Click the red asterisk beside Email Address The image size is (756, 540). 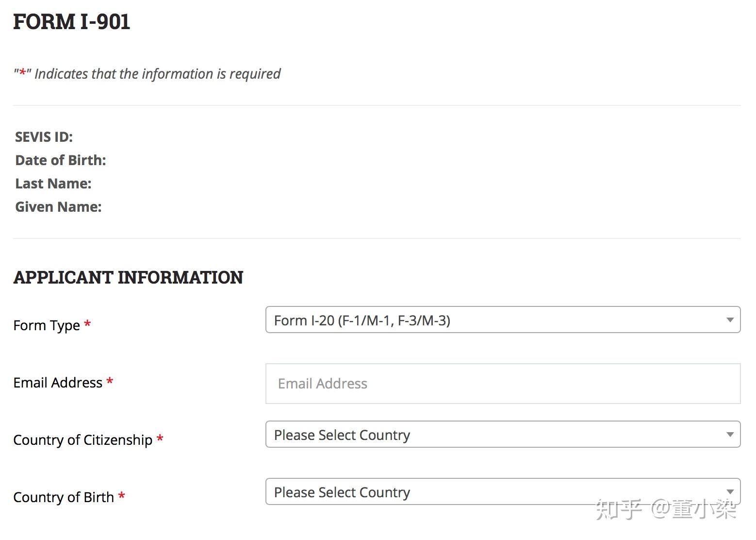pos(110,382)
